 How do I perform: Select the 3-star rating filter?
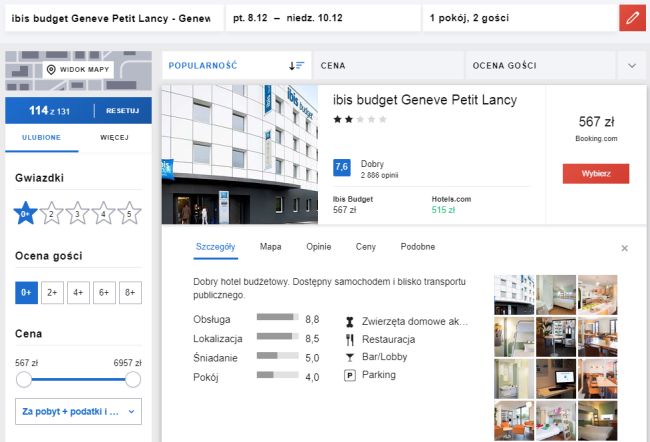pos(78,212)
